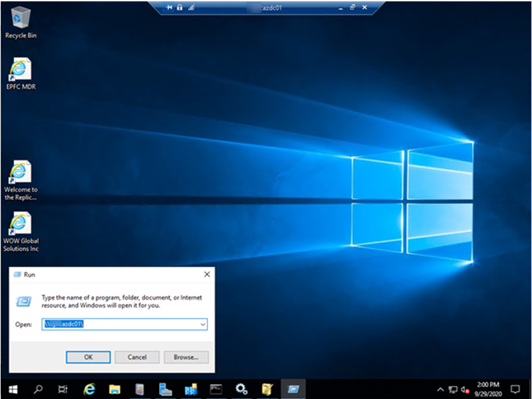Toggle the pin on the connection bar
This screenshot has height=399, width=532.
(x=169, y=7)
